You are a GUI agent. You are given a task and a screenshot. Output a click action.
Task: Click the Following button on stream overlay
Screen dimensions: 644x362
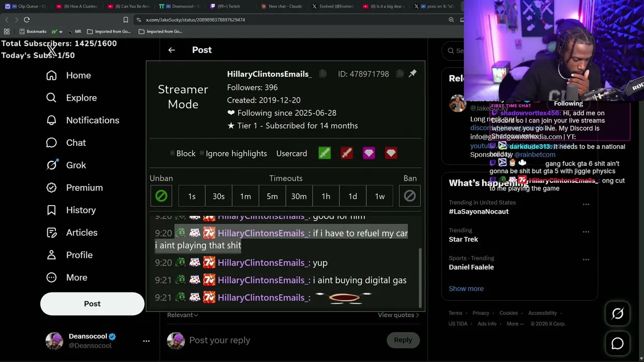[x=569, y=104]
